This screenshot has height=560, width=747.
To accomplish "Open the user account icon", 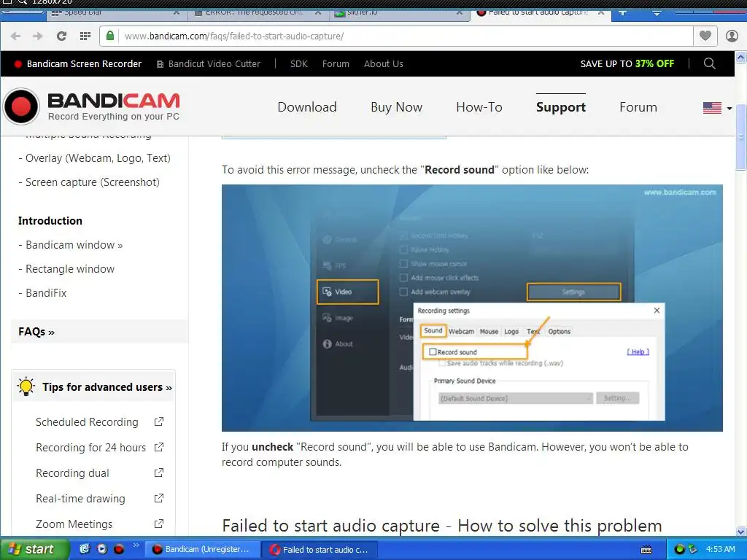I will [x=732, y=36].
